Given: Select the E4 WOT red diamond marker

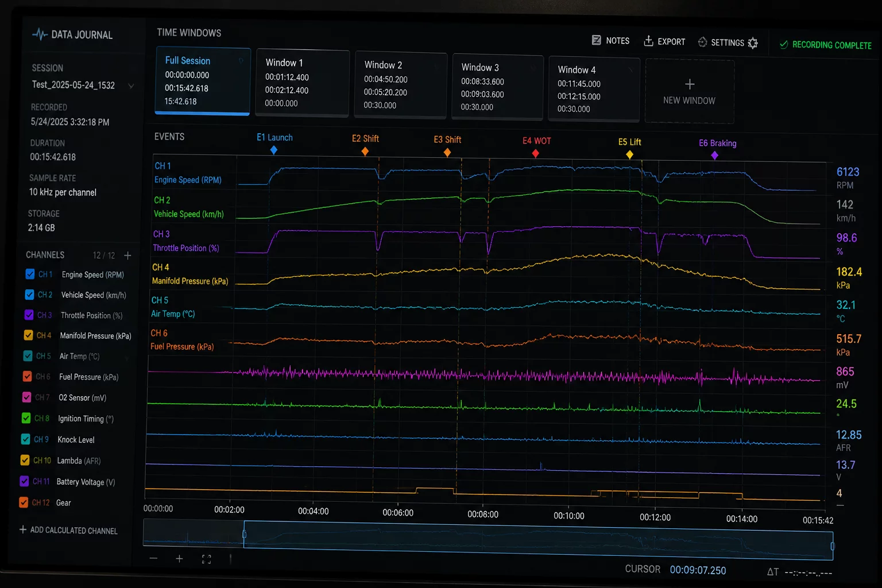Looking at the screenshot, I should [535, 153].
